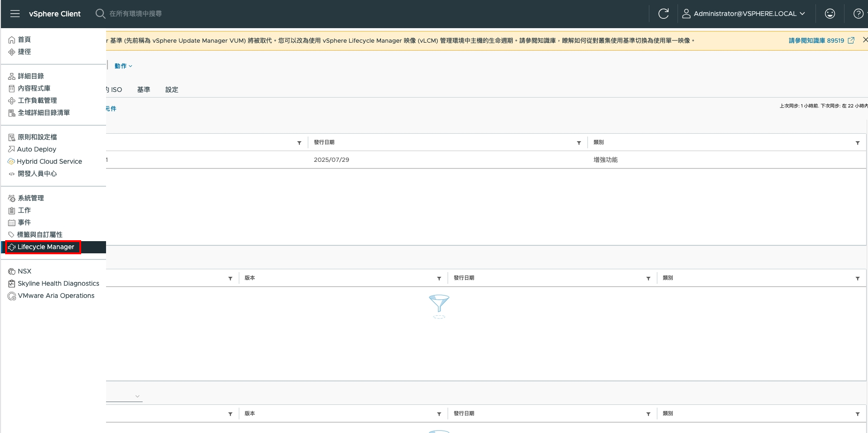Open the 請參閱知識庫 89519 link
The width and height of the screenshot is (868, 433).
pyautogui.click(x=821, y=40)
